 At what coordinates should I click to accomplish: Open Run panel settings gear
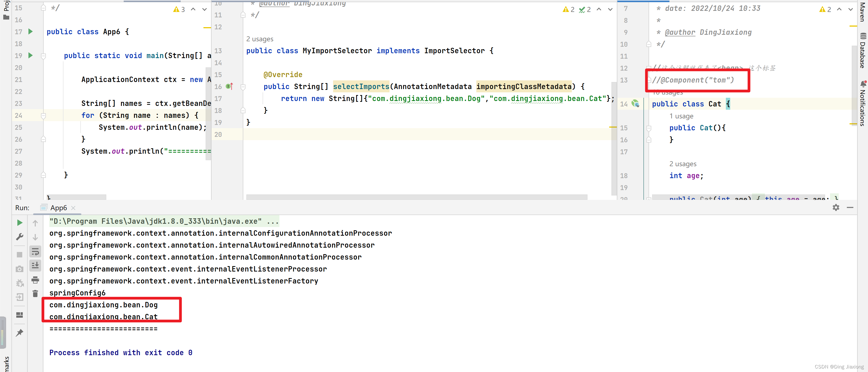pos(836,207)
